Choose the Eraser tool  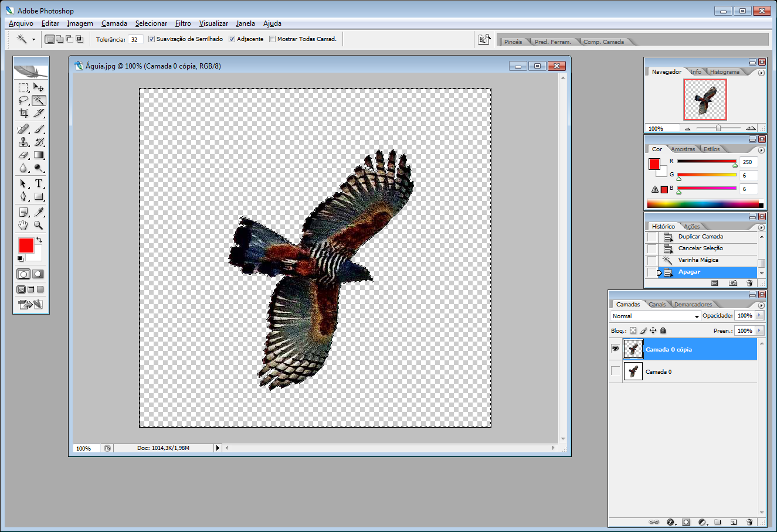23,155
